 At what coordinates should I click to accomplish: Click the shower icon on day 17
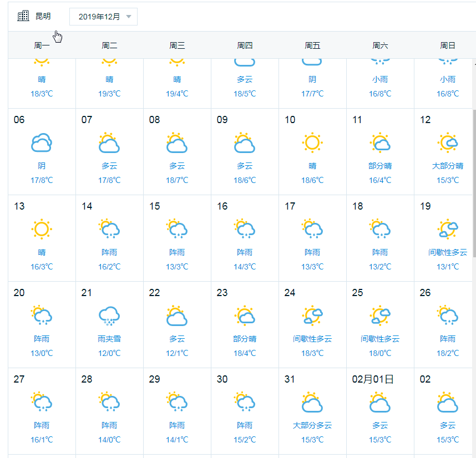312,228
